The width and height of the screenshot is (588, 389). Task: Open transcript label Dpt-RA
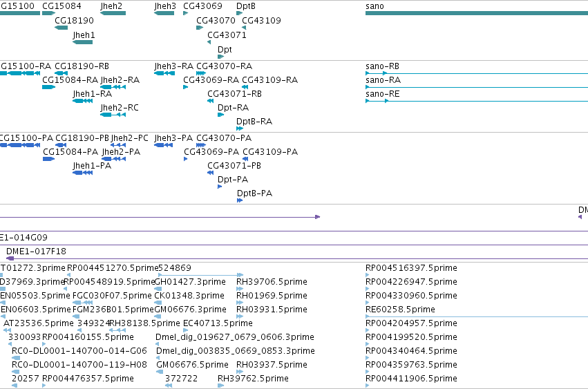tap(234, 108)
